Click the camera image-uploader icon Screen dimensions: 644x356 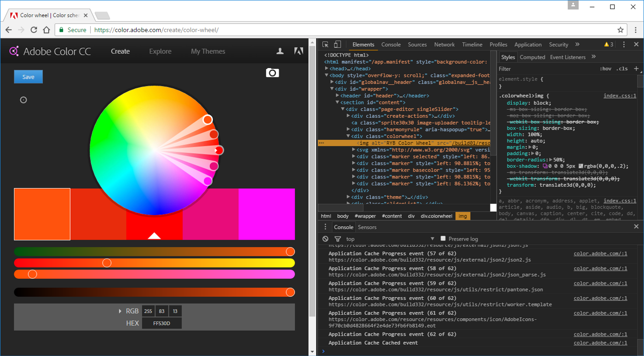[x=272, y=73]
